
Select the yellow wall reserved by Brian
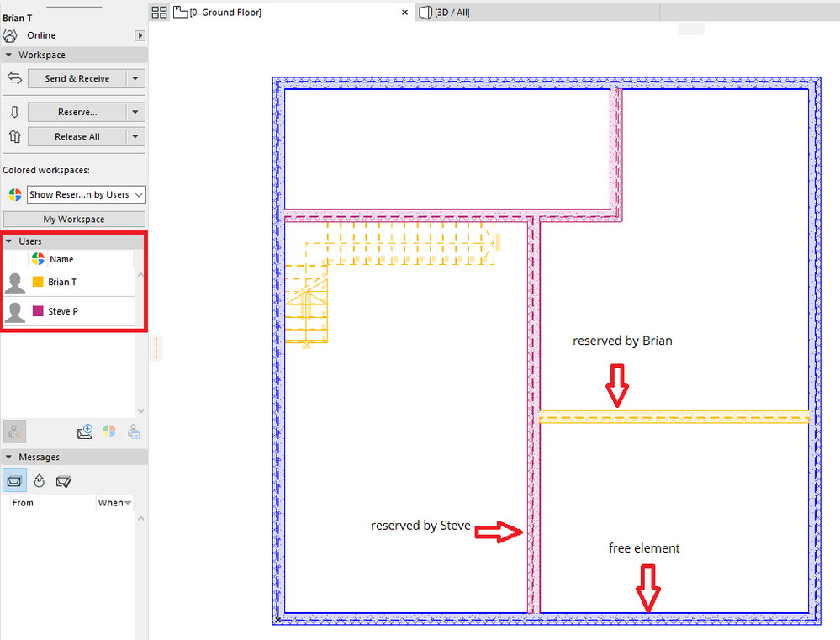pyautogui.click(x=674, y=417)
